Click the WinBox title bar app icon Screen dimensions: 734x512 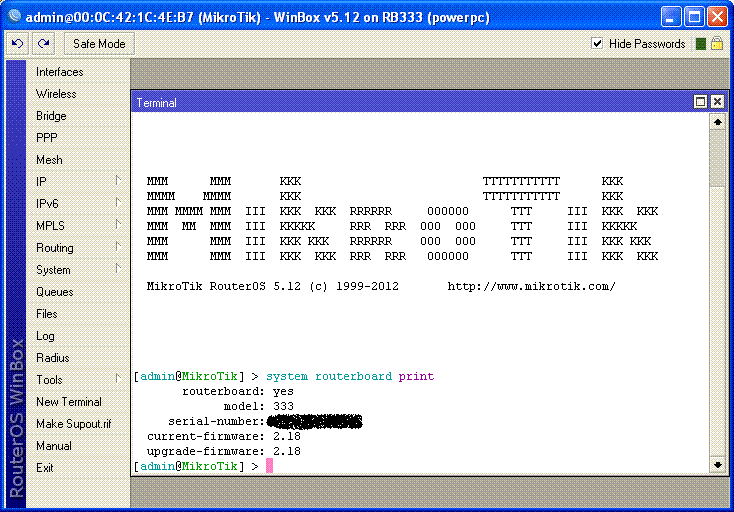[14, 16]
